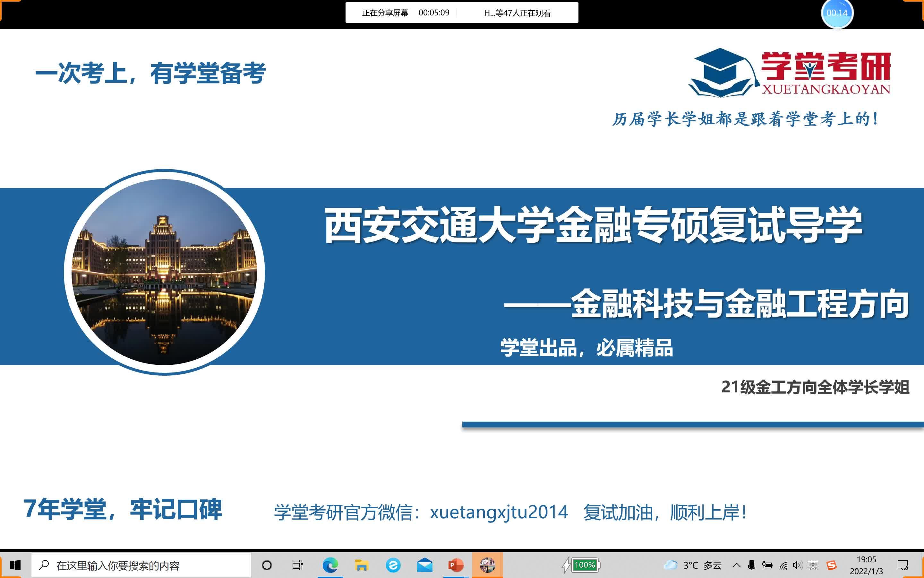The width and height of the screenshot is (924, 578).
Task: Open the blue e browser taskbar icon
Action: (x=393, y=565)
